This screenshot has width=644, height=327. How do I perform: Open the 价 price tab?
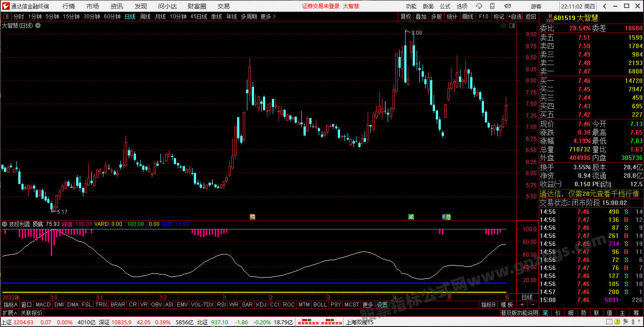[x=558, y=313]
